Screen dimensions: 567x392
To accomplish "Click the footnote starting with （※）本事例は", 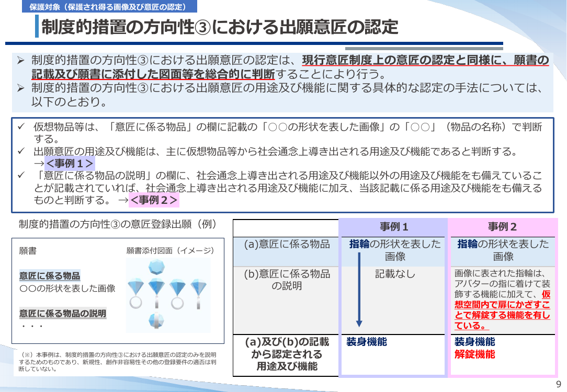I will coord(118,362).
